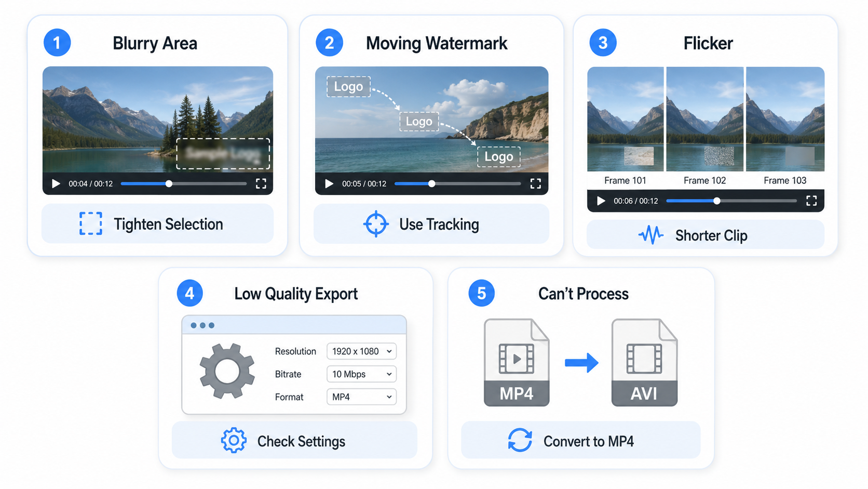Image resolution: width=868 pixels, height=489 pixels.
Task: Open the Resolution 1920 x 1080 dropdown
Action: 361,351
